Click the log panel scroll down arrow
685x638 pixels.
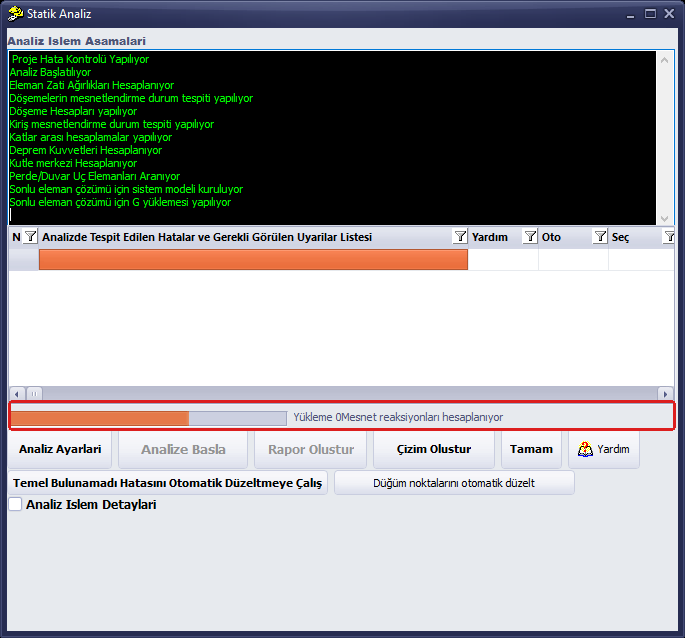pos(664,218)
